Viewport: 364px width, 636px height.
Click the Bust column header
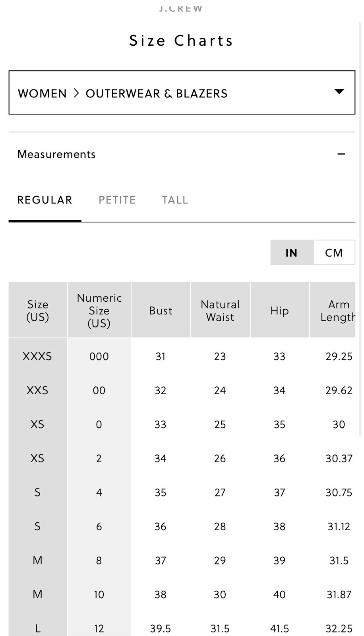point(161,310)
